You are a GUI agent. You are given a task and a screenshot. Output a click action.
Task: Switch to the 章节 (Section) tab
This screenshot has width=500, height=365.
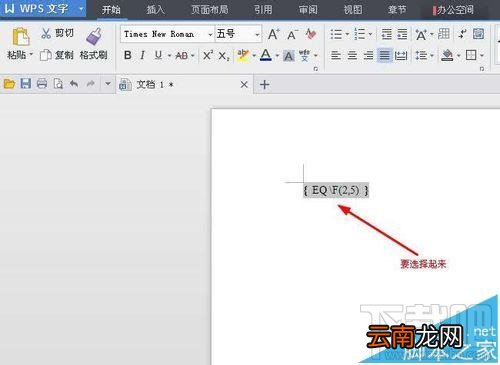pos(397,10)
